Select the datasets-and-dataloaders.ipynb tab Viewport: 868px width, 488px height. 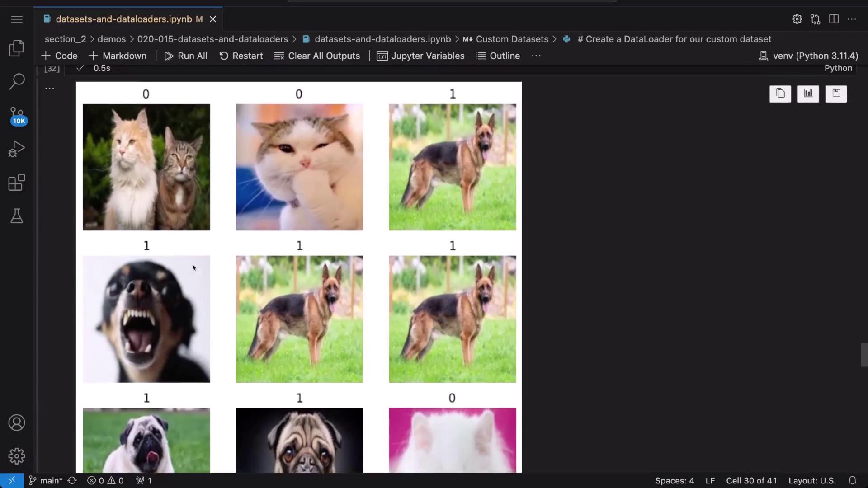[123, 19]
